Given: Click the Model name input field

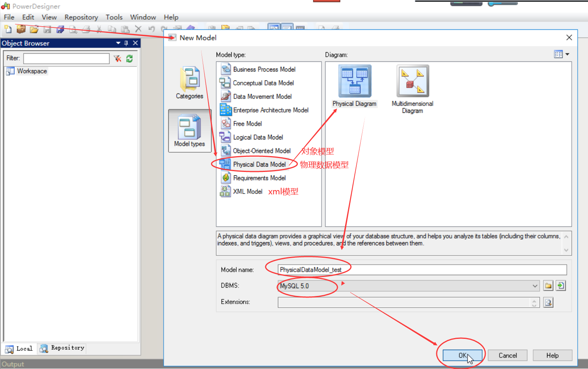Looking at the screenshot, I should pos(422,270).
